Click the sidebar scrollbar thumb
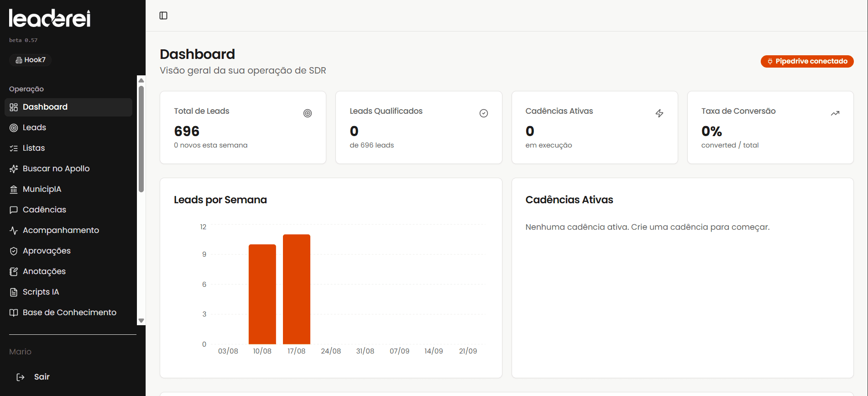This screenshot has height=396, width=868. pyautogui.click(x=141, y=139)
